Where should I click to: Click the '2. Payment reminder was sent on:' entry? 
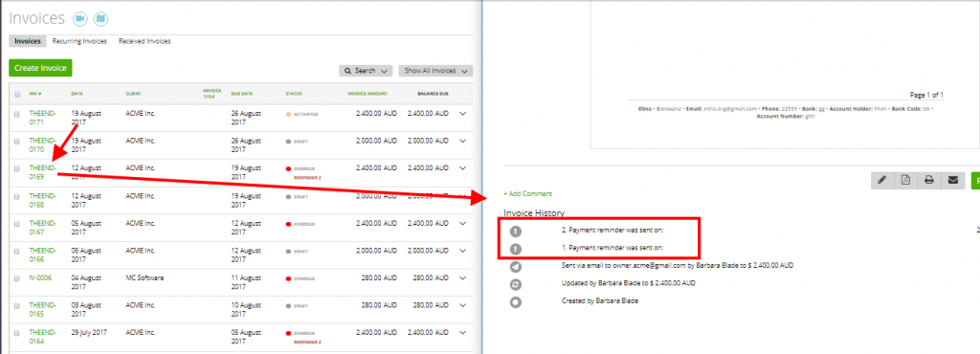tap(612, 231)
